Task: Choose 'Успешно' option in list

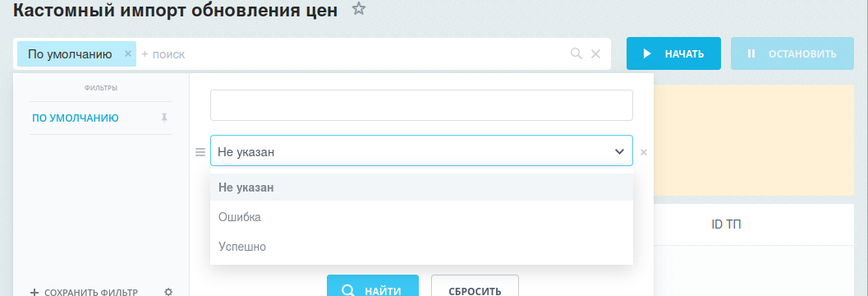Action: tap(421, 247)
